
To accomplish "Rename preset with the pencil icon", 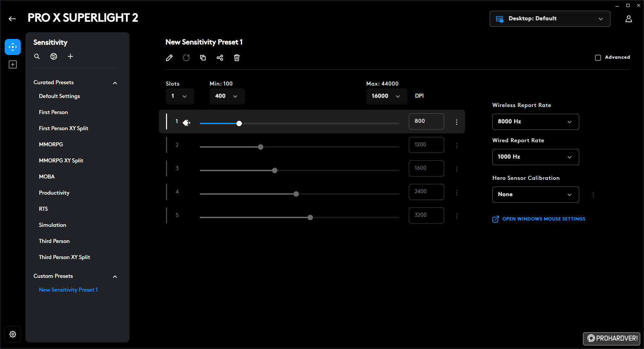I will 169,58.
